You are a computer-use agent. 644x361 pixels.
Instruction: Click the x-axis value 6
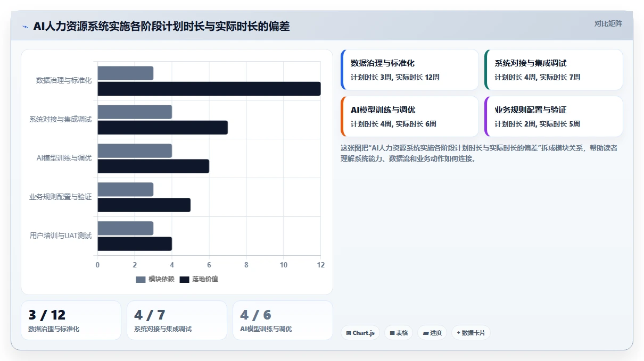coord(209,265)
